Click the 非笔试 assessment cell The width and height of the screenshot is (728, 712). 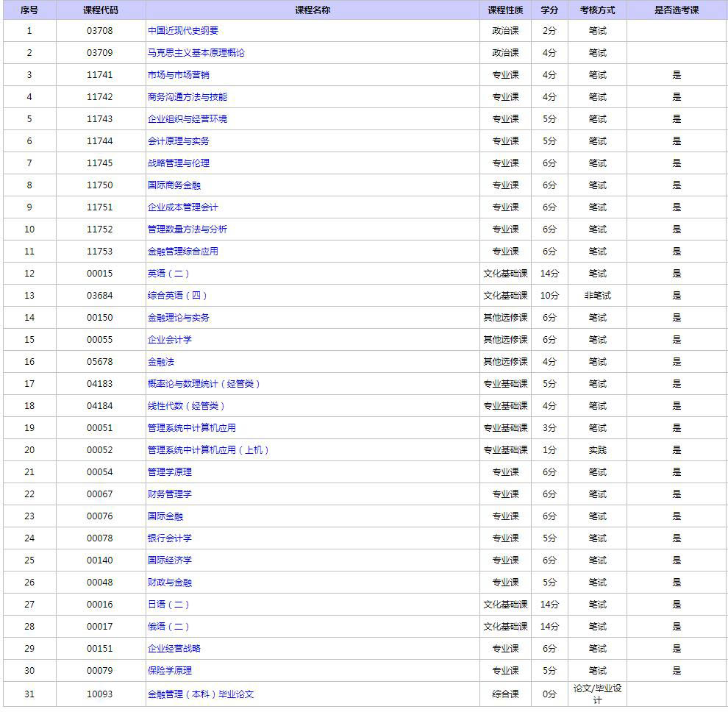click(598, 296)
